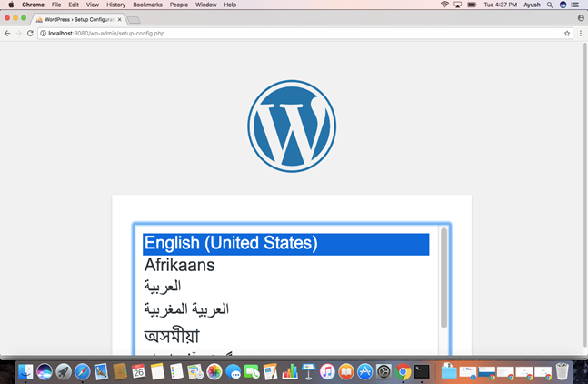Click the page's vertical scrollbar

point(585,196)
